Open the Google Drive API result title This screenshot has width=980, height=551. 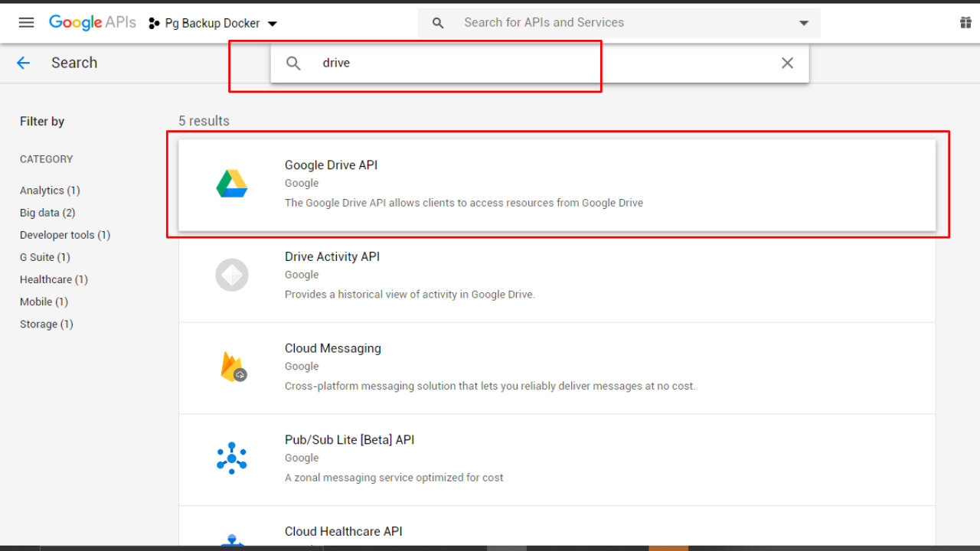pos(331,165)
